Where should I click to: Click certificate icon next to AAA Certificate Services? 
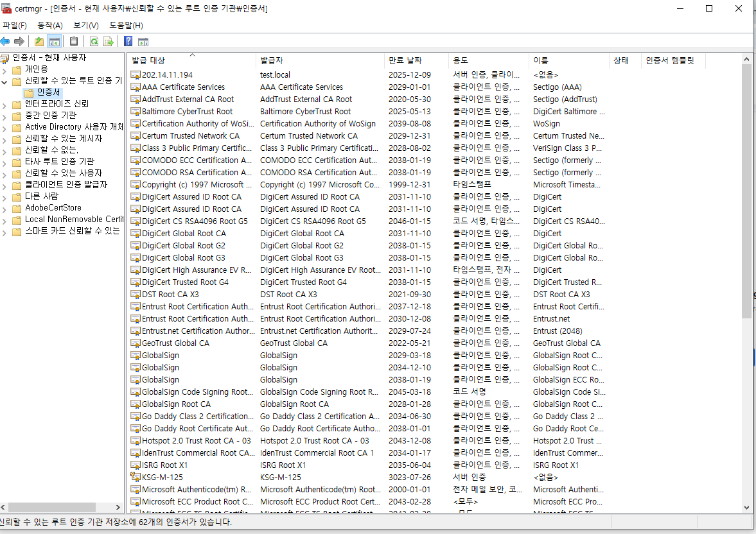(x=136, y=87)
